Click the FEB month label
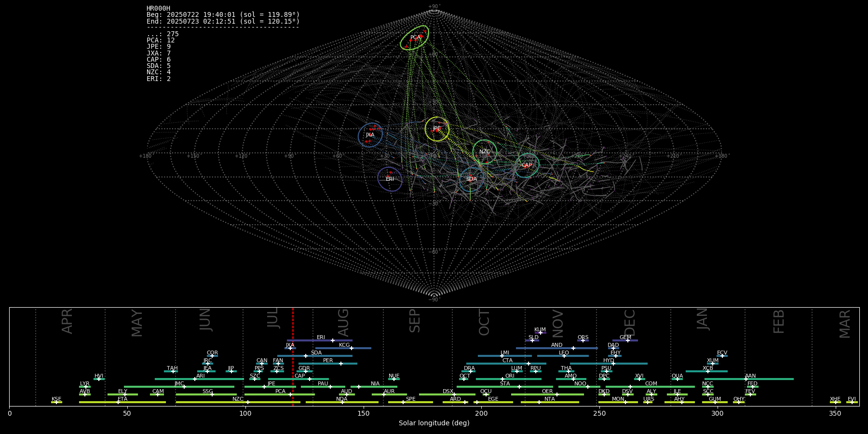The image size is (868, 434). (779, 322)
